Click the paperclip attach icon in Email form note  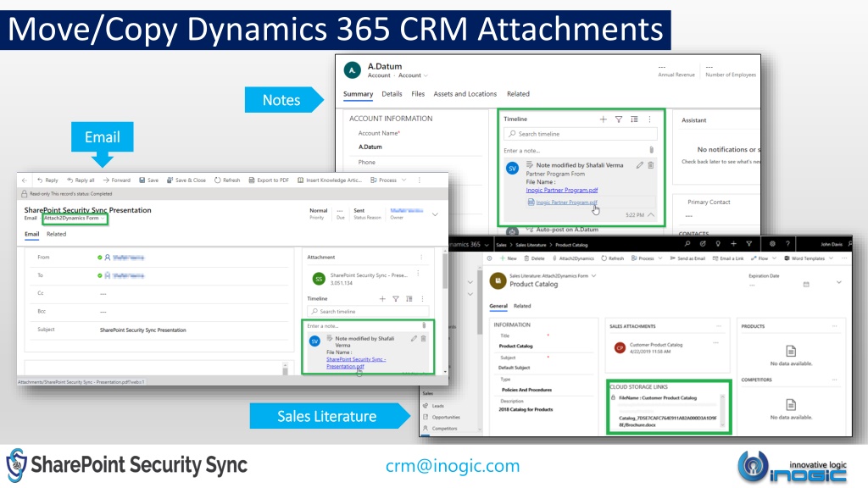[x=424, y=326]
